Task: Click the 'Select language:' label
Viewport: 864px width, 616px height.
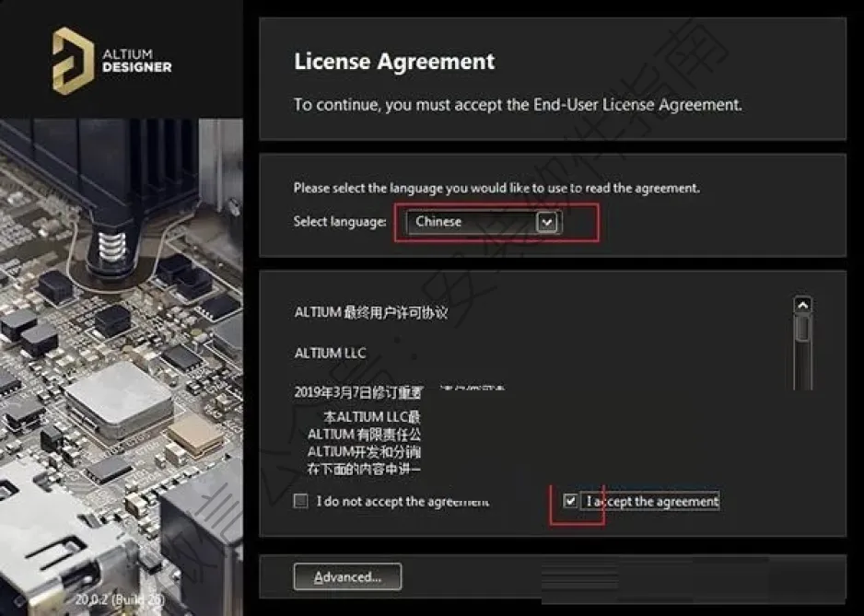Action: 339,222
